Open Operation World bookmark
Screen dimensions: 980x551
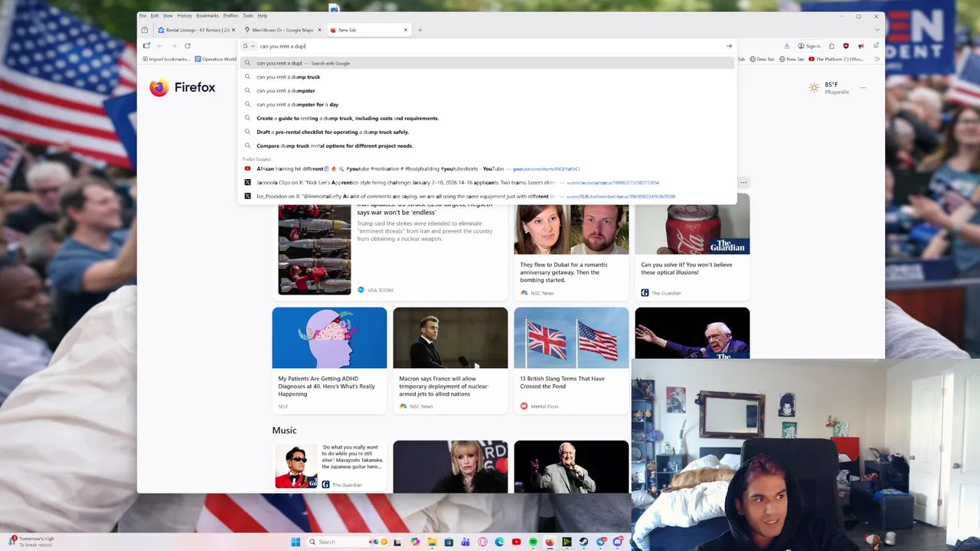click(x=216, y=59)
